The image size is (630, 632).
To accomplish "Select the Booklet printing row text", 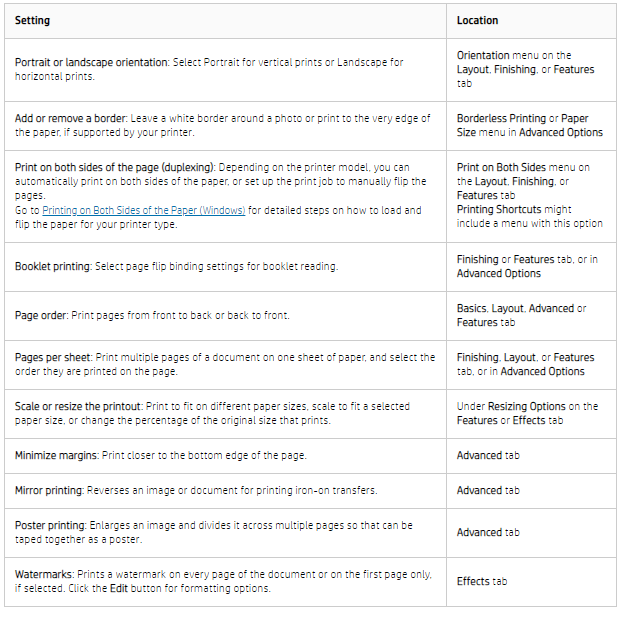I will click(x=176, y=266).
